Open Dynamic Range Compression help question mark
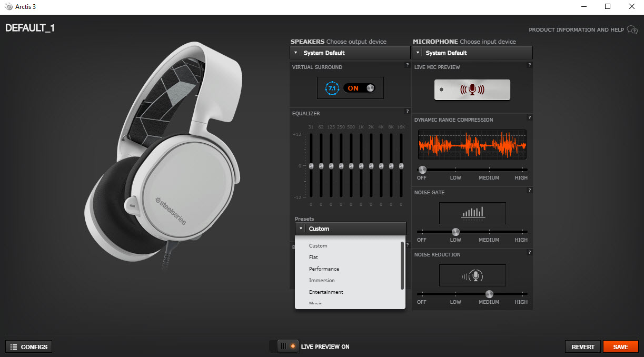The image size is (644, 357). (529, 118)
